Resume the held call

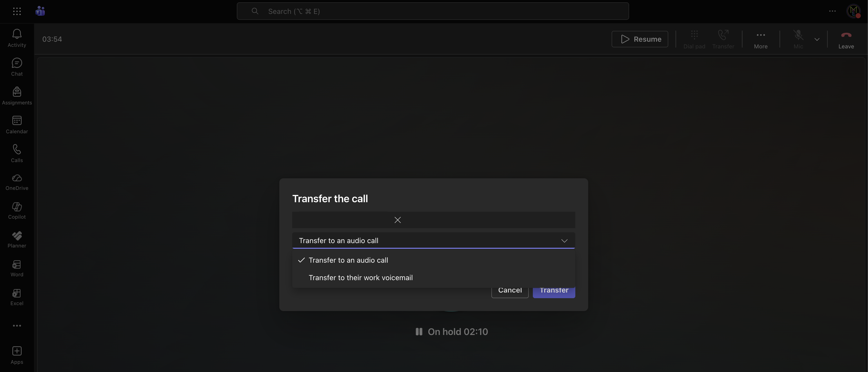639,39
